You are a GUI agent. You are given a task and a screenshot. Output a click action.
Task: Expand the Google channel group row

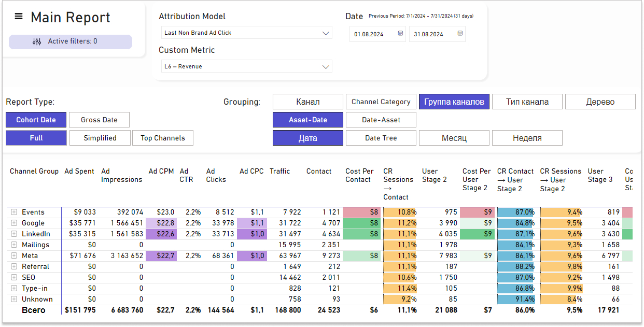pos(14,223)
